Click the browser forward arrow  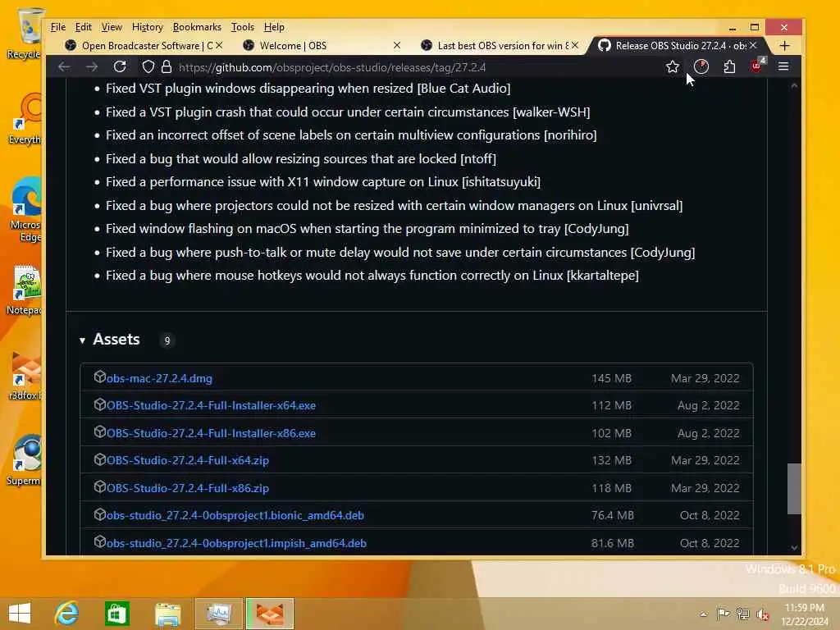pos(92,67)
